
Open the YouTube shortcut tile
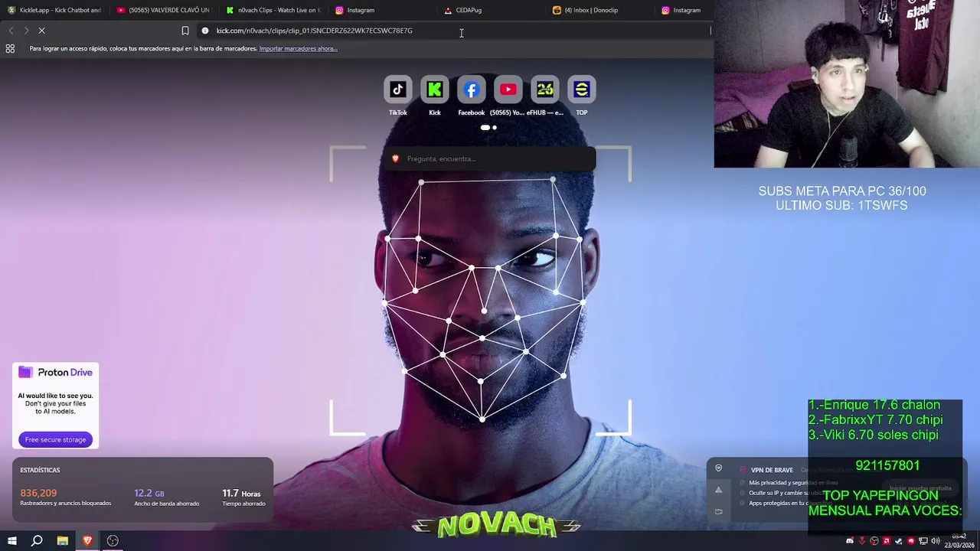pos(508,90)
